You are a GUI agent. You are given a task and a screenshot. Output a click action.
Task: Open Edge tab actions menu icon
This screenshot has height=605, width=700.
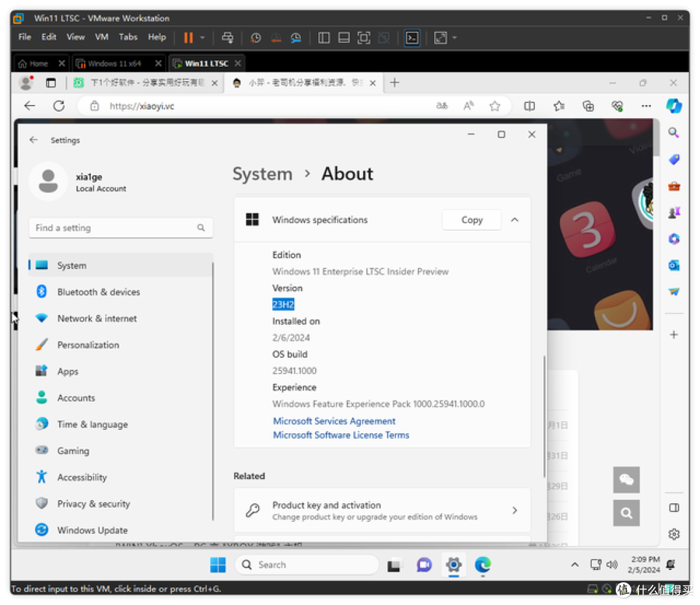click(51, 83)
